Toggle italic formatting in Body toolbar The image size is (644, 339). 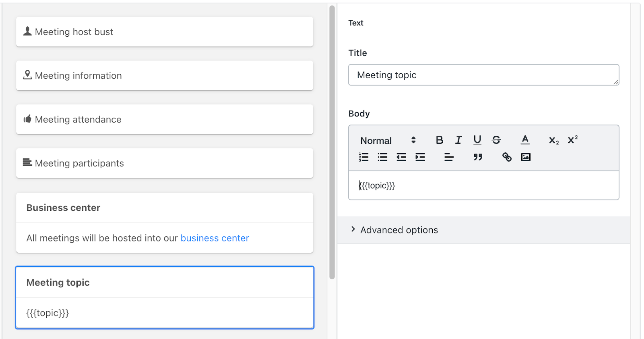[458, 140]
